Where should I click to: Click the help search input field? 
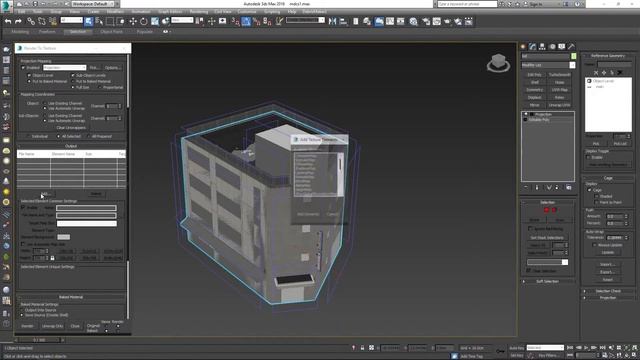point(467,4)
